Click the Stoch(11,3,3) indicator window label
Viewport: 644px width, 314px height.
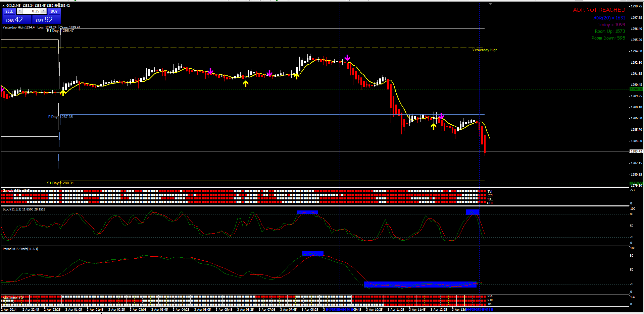pyautogui.click(x=24, y=209)
